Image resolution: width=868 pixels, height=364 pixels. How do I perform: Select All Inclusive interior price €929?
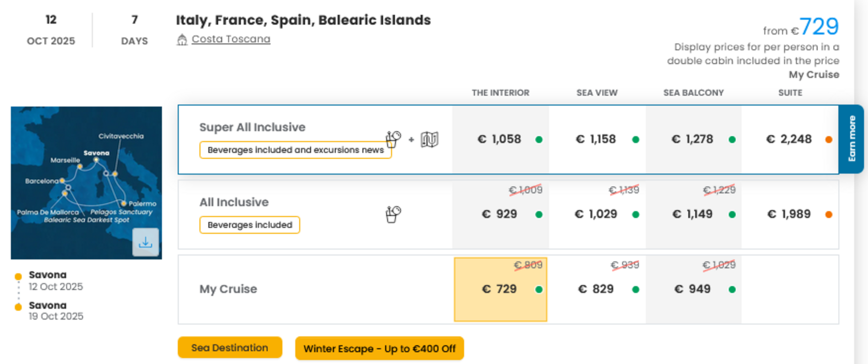(500, 214)
